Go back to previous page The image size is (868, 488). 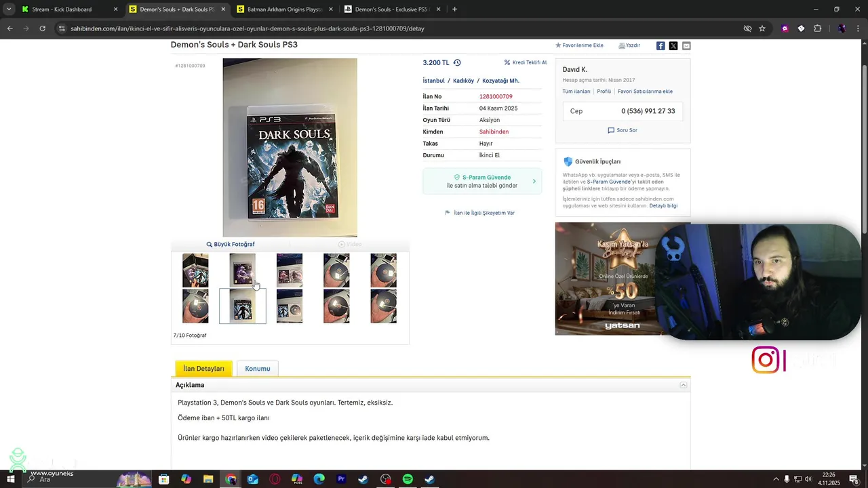[9, 28]
